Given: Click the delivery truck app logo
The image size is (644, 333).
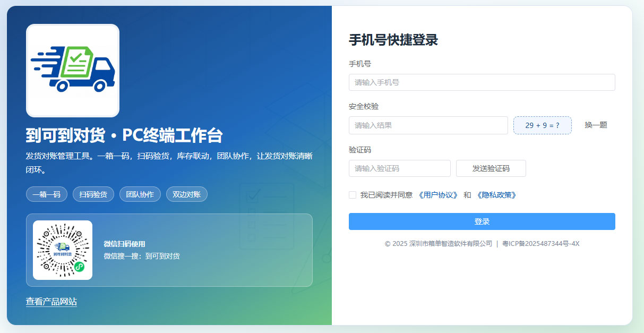Looking at the screenshot, I should [x=73, y=71].
